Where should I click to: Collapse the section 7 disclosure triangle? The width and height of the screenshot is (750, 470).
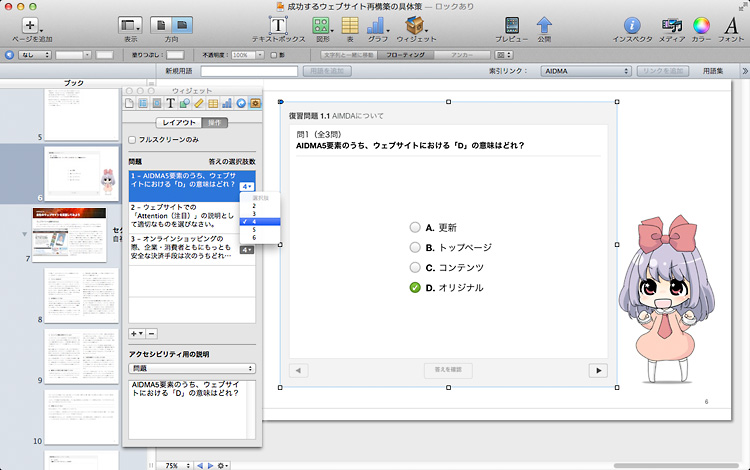coord(24,234)
